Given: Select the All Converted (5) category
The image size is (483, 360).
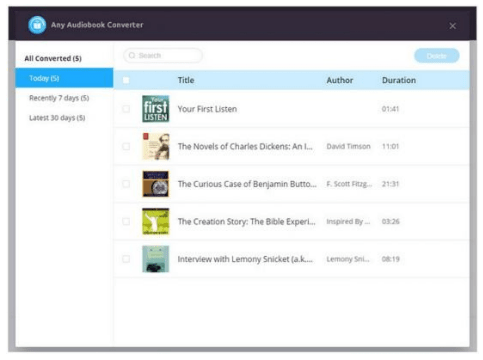Looking at the screenshot, I should [53, 58].
